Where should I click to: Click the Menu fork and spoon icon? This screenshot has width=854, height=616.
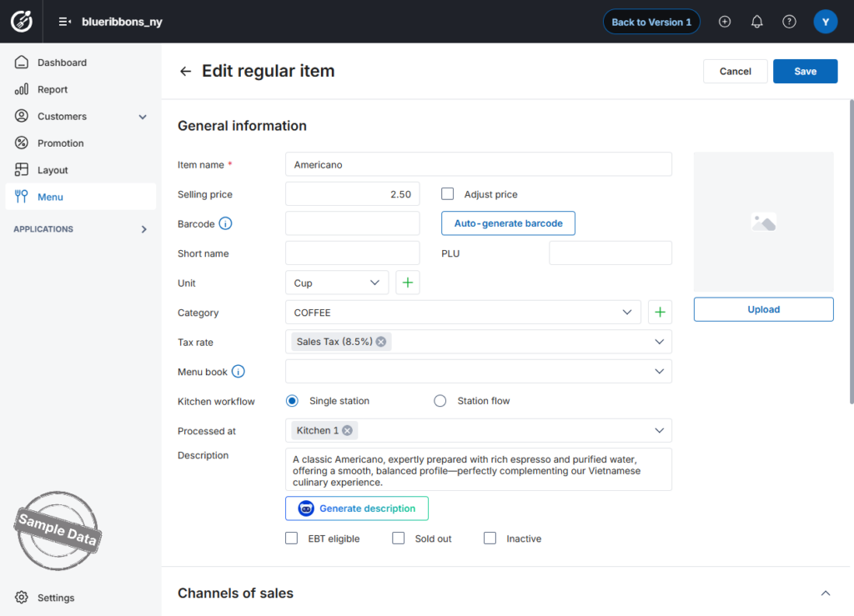21,197
